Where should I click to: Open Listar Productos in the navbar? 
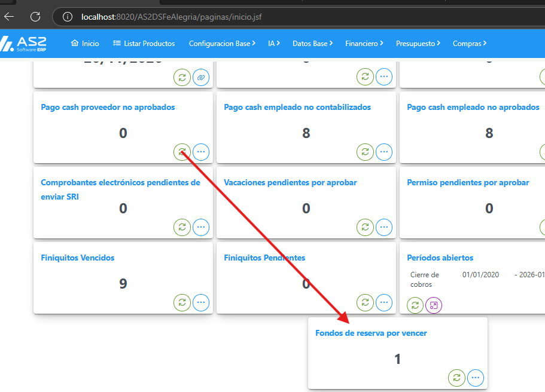144,44
